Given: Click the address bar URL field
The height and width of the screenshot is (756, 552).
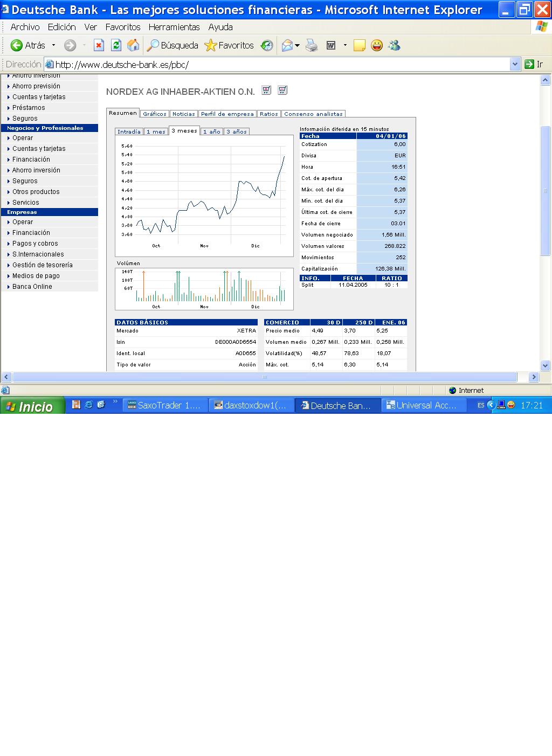Looking at the screenshot, I should point(277,64).
